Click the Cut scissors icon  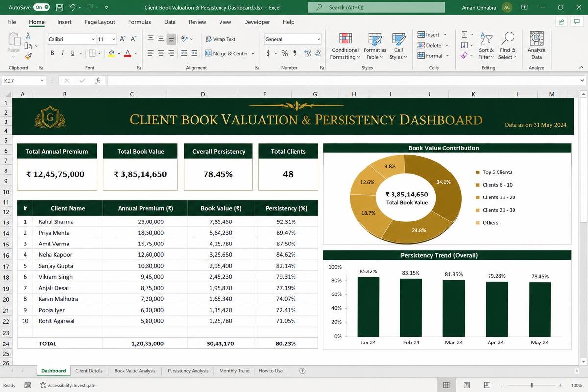pyautogui.click(x=28, y=35)
